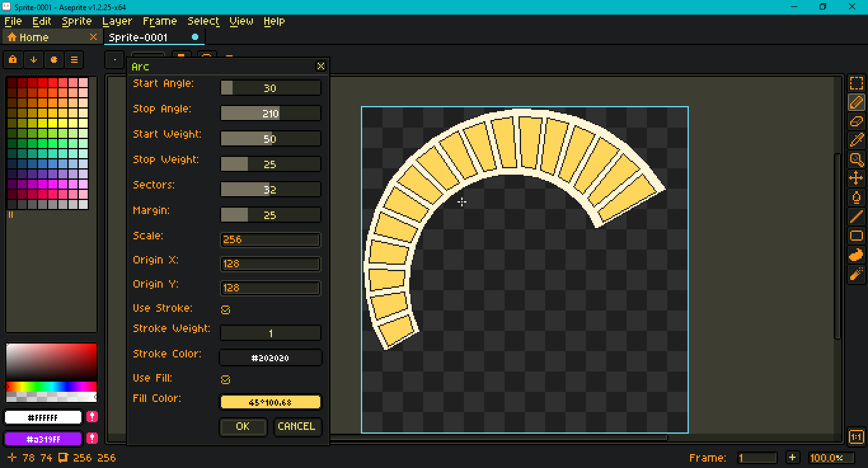Click the Origin Y input field
The height and width of the screenshot is (468, 868).
(270, 288)
